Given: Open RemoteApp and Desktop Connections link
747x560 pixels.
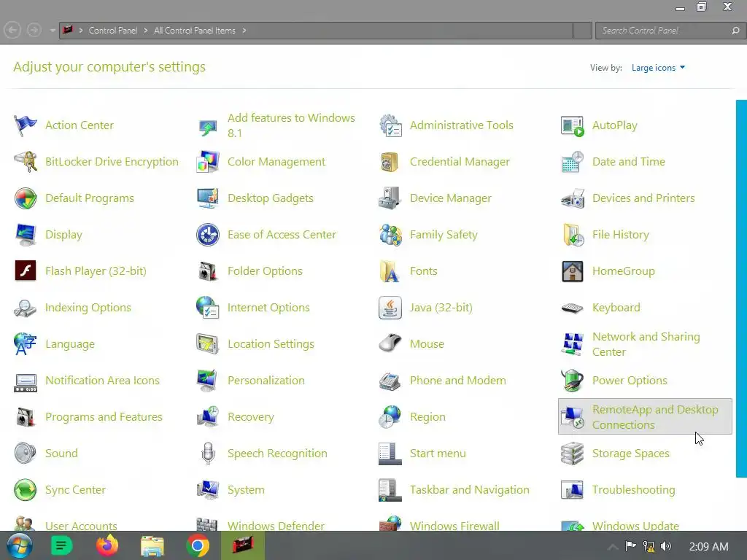Looking at the screenshot, I should tap(655, 417).
